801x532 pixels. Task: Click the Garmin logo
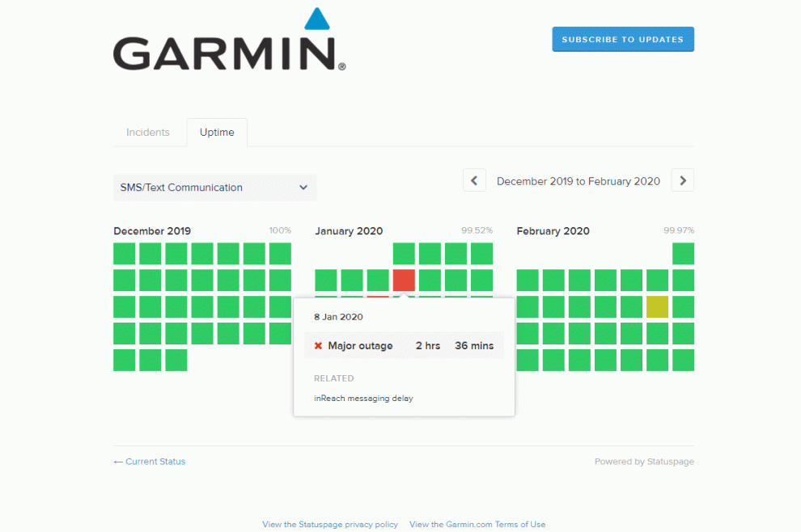tap(229, 40)
